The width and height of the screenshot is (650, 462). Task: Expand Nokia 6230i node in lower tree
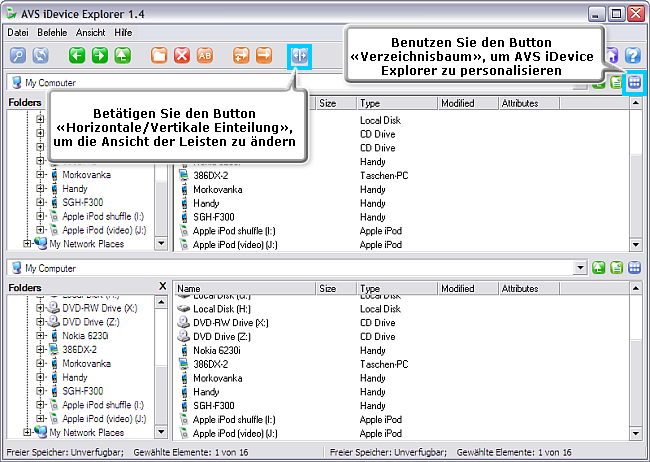click(40, 336)
